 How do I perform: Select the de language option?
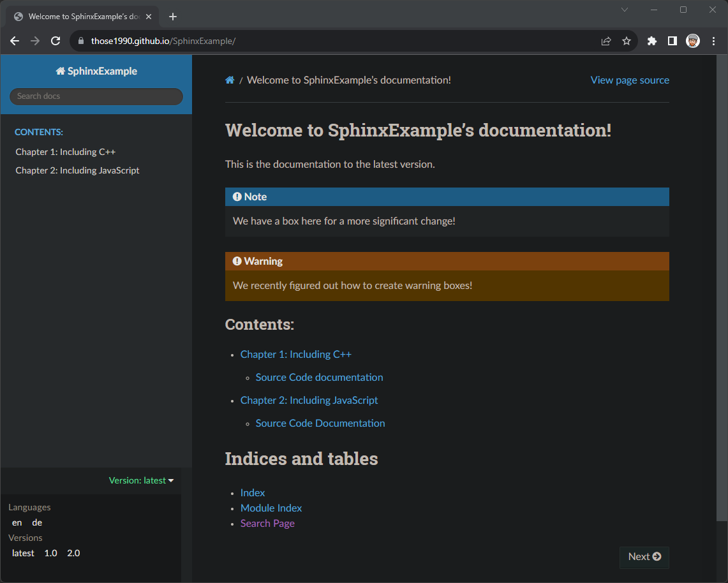click(x=36, y=522)
